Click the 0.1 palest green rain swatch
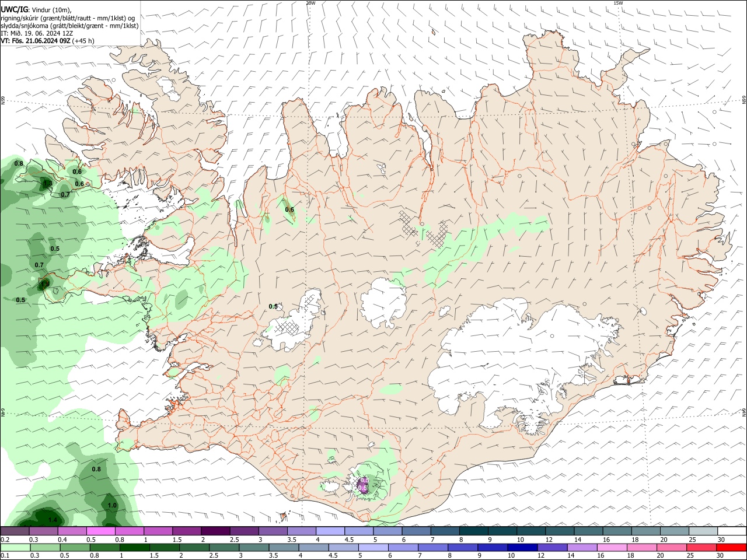 tap(15, 547)
